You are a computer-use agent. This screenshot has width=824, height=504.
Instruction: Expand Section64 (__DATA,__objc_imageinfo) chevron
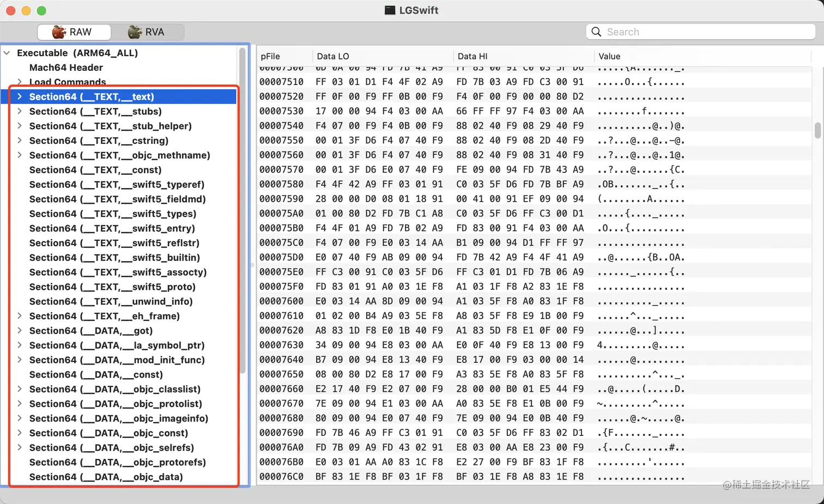(20, 418)
